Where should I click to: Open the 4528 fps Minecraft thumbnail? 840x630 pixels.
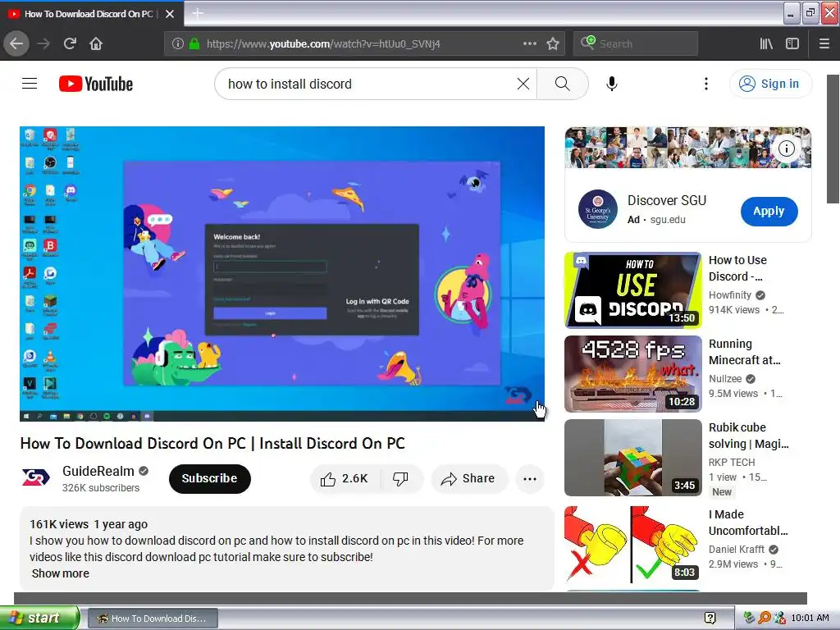pyautogui.click(x=632, y=373)
